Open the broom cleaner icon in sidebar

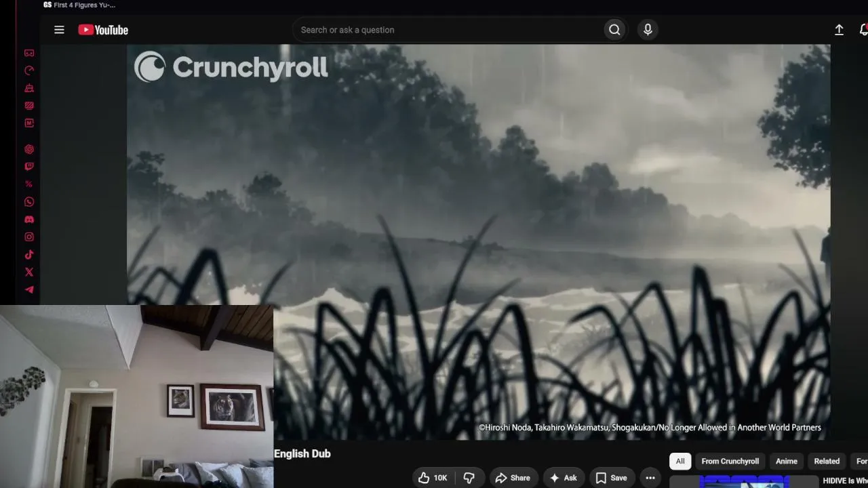(29, 88)
